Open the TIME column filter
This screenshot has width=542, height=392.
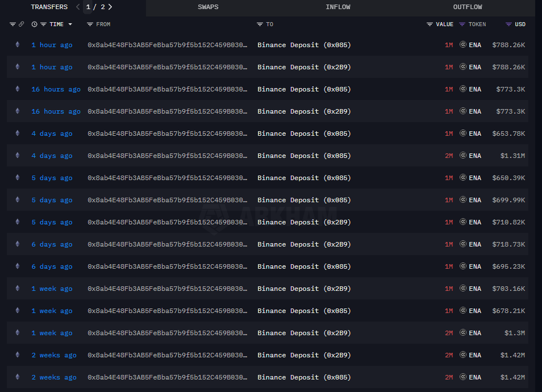[x=43, y=24]
